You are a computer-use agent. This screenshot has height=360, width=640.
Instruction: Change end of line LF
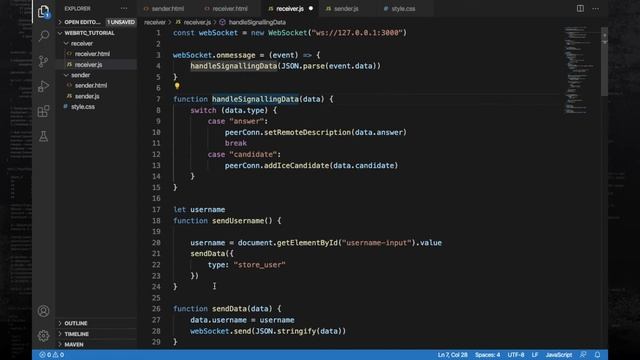(x=535, y=355)
